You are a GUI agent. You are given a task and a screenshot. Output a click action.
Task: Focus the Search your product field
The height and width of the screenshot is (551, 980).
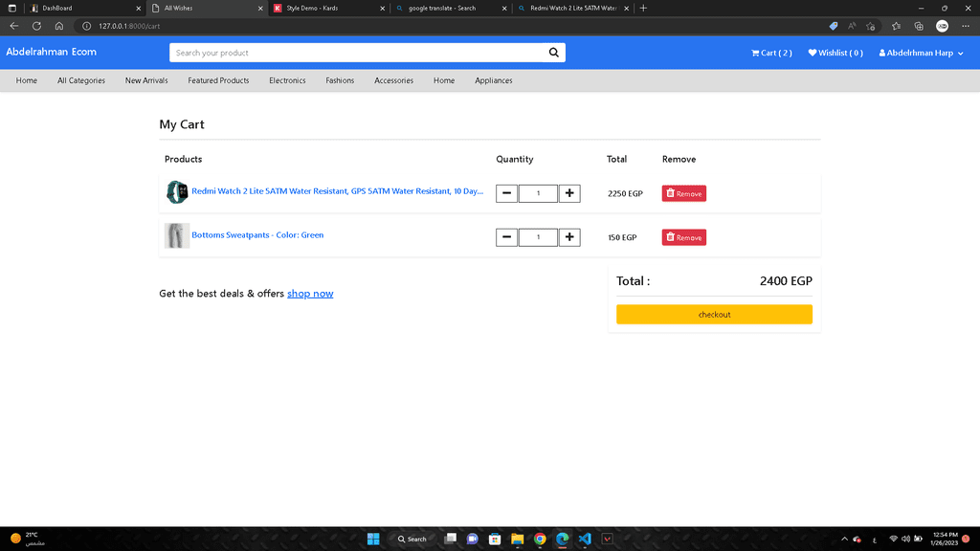(356, 53)
